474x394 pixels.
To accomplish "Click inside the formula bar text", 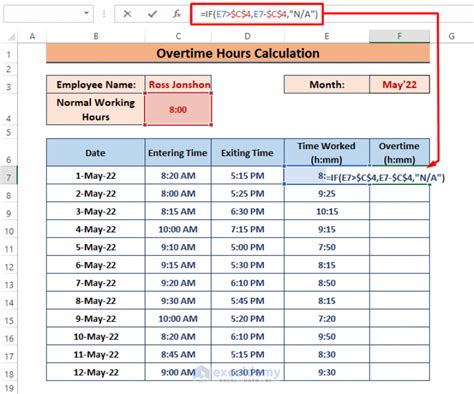I will [x=259, y=14].
